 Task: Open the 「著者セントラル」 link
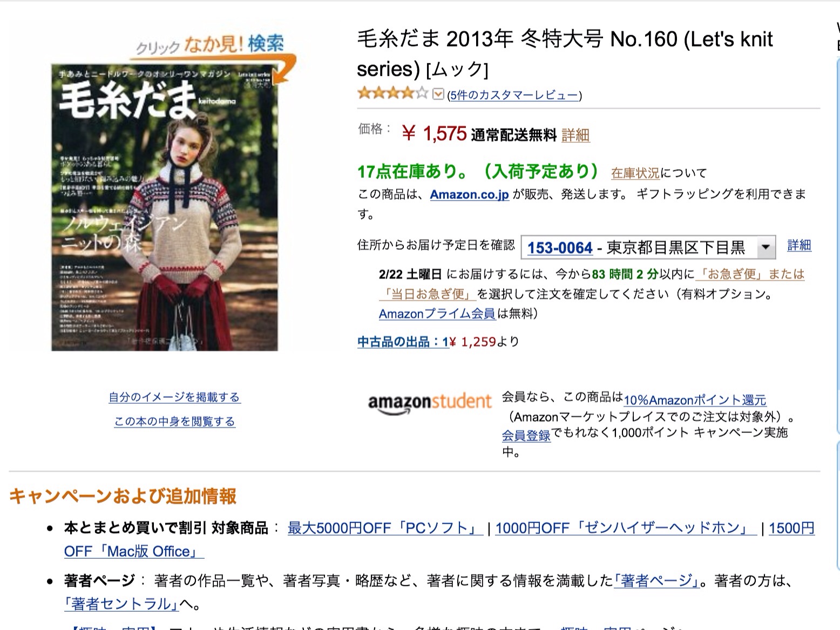[121, 604]
